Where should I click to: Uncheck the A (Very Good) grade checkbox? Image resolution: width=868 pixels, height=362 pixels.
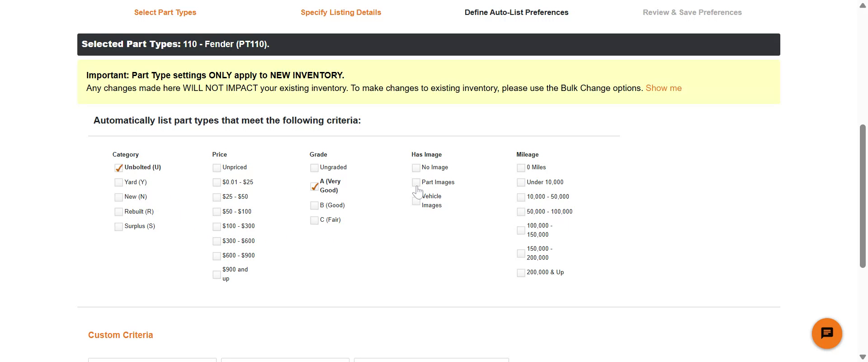pyautogui.click(x=314, y=186)
